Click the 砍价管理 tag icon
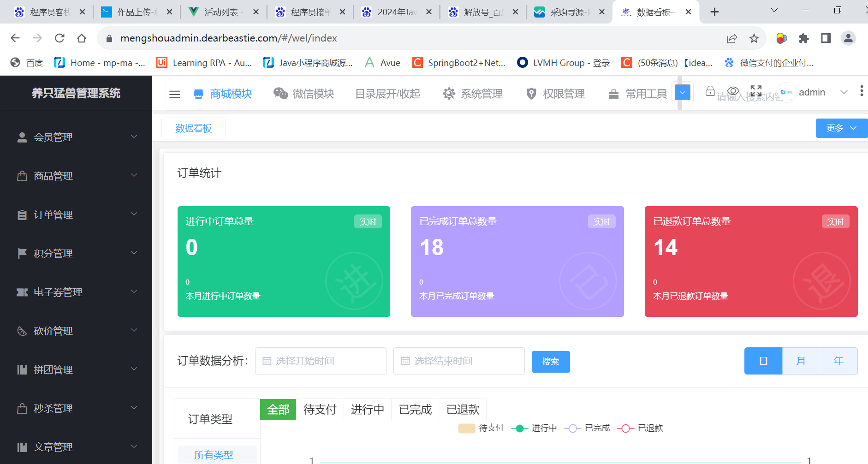Viewport: 868px width, 464px height. 22,331
